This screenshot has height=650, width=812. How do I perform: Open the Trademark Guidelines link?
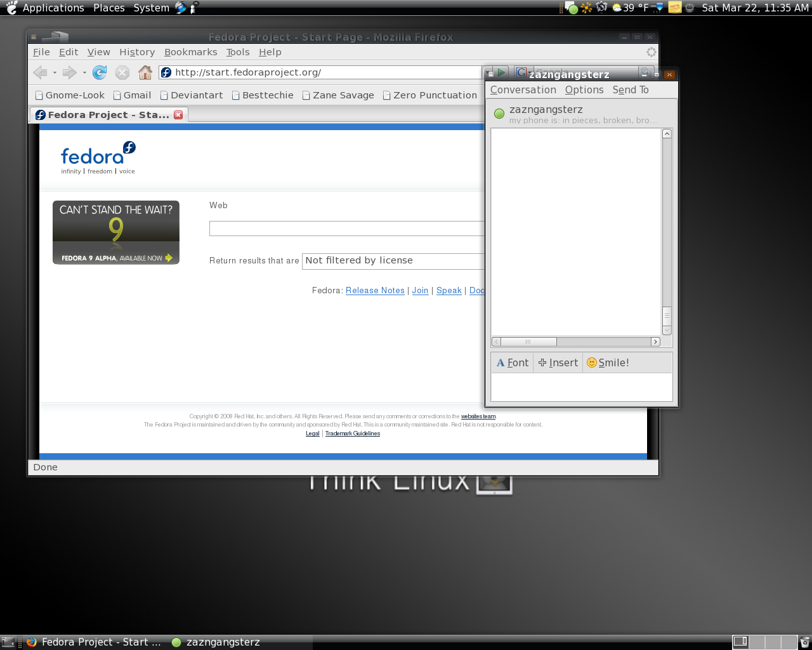click(353, 434)
